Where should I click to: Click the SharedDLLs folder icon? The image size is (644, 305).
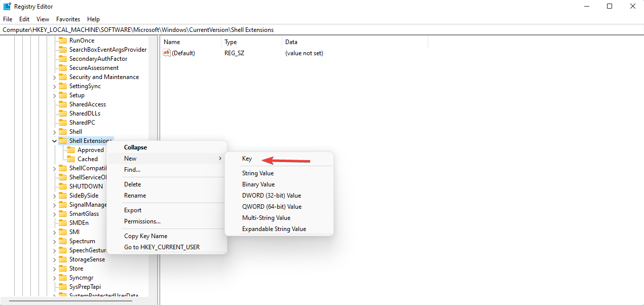[62, 113]
